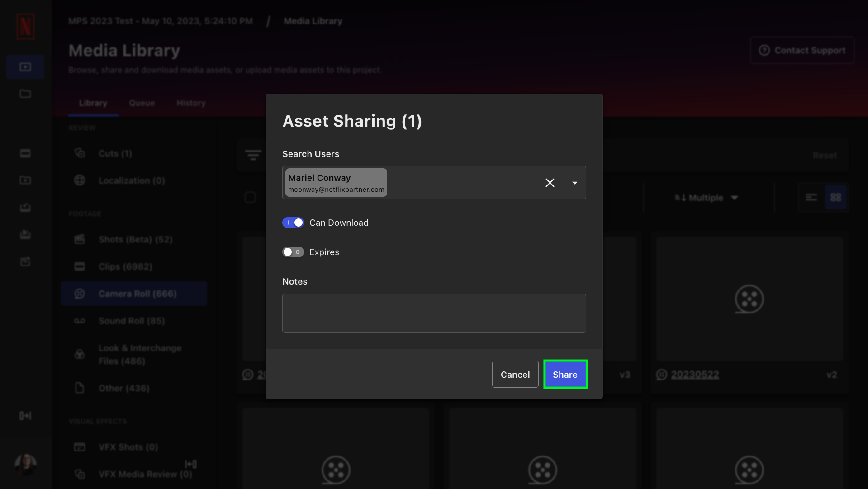The image size is (868, 489).
Task: Open VFX Shots (0) category
Action: (x=134, y=447)
